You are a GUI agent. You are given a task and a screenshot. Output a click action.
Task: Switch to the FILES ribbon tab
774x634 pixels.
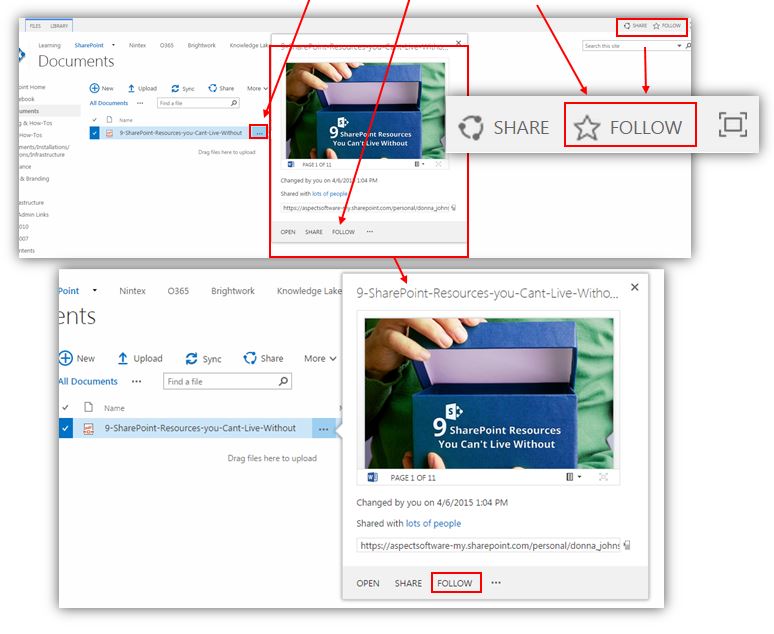click(x=36, y=26)
